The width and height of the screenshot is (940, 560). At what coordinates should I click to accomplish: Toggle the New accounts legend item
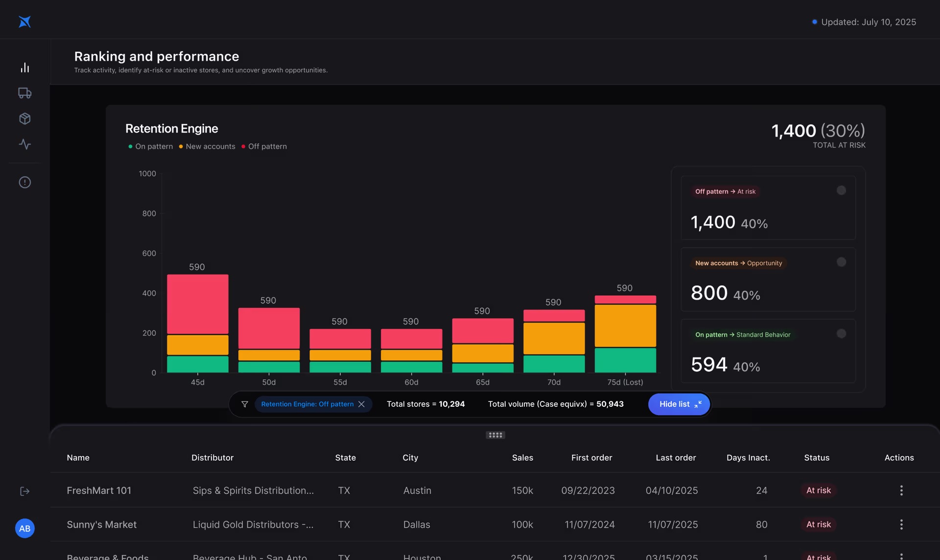coord(207,146)
